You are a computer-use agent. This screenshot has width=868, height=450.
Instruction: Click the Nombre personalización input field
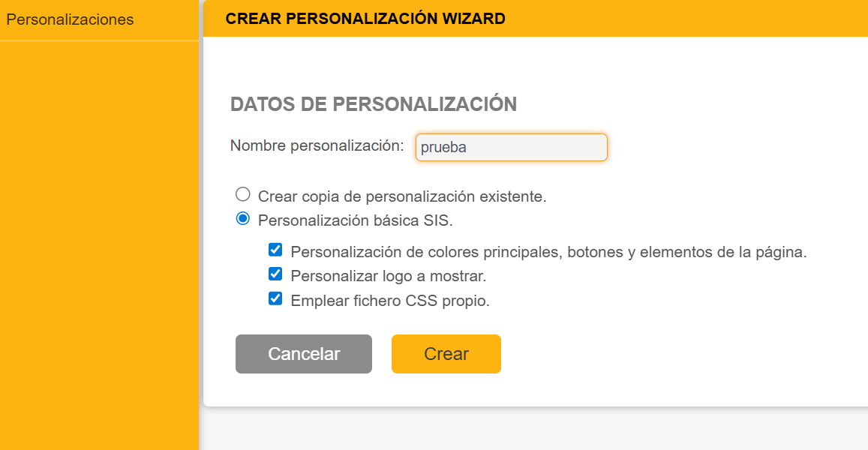tap(511, 147)
